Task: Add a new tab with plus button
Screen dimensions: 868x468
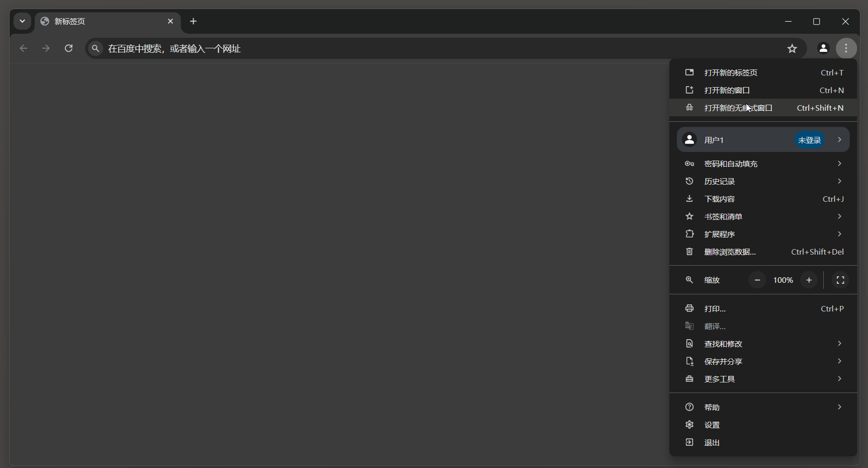Action: tap(193, 21)
